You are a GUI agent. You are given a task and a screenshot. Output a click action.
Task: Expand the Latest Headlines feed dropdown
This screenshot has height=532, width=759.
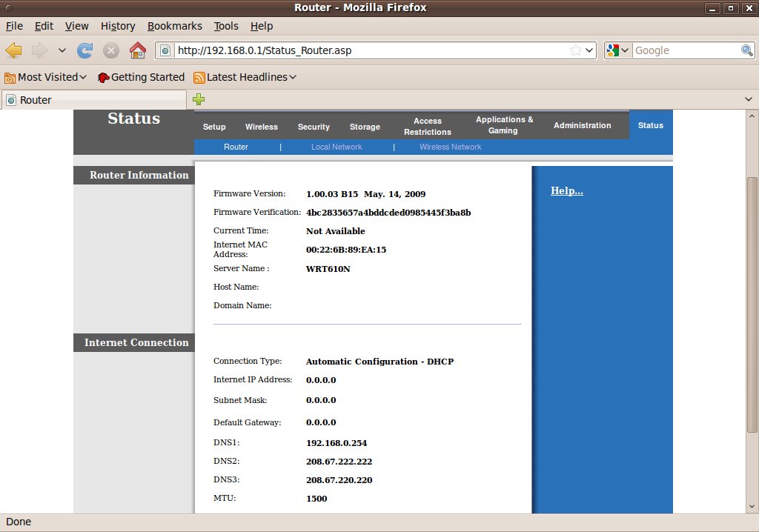click(x=245, y=77)
